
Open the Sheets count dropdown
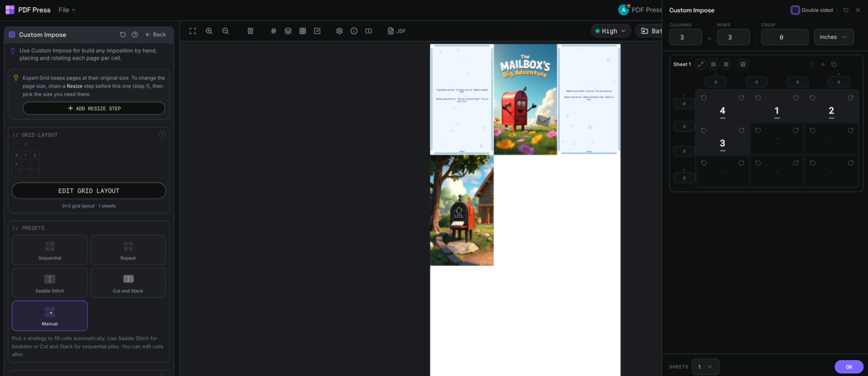point(705,367)
